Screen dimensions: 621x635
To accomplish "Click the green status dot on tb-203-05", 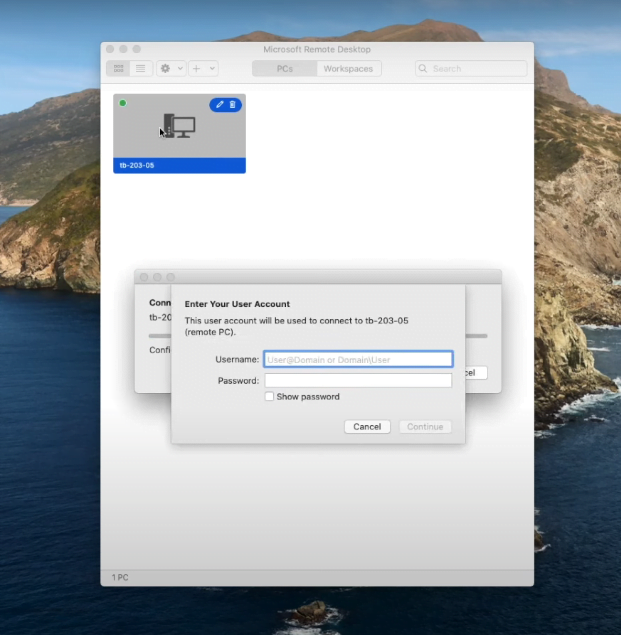I will (x=123, y=103).
